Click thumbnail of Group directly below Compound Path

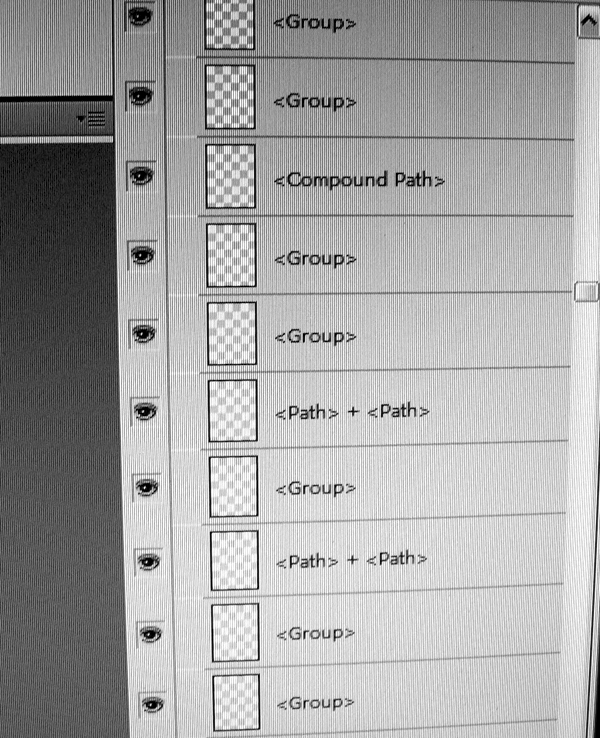[231, 255]
